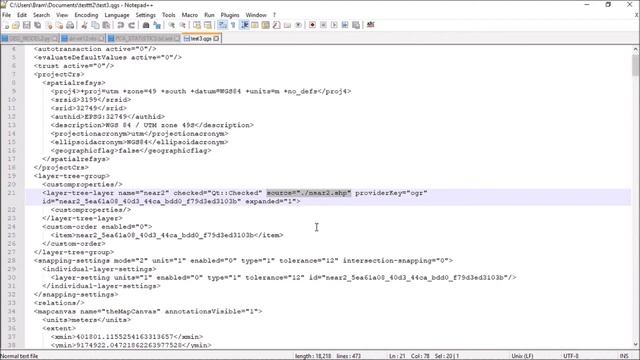Toggle synchronized vertical scrolling
The width and height of the screenshot is (640, 360).
pyautogui.click(x=197, y=25)
